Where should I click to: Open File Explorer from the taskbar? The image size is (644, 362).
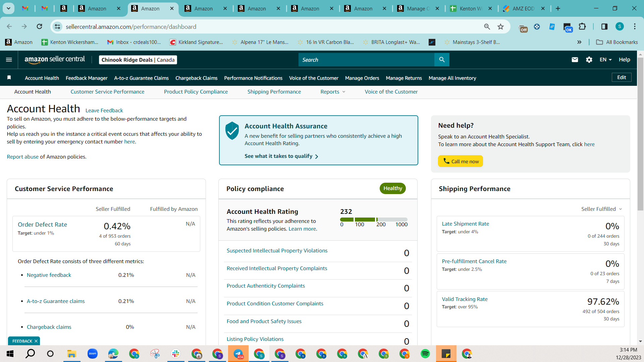click(x=71, y=354)
